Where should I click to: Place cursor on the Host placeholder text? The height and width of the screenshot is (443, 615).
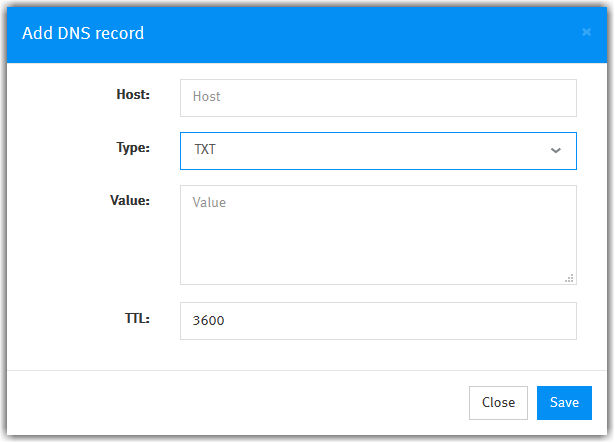tap(206, 97)
